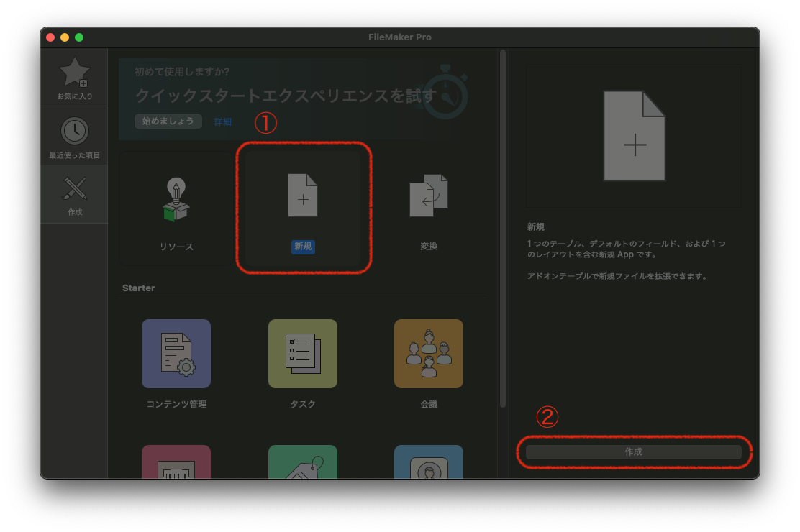
Task: Open the リソース lightbulb box icon
Action: click(x=176, y=199)
